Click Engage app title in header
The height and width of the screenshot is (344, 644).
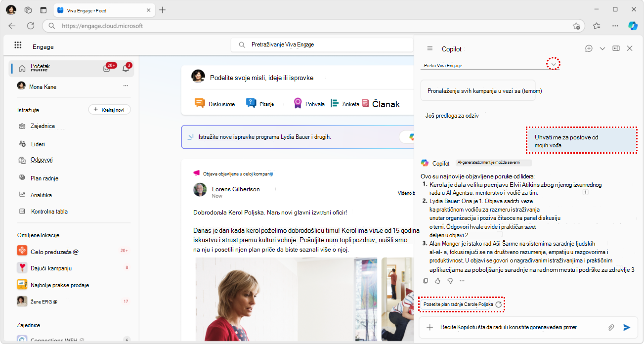point(43,47)
